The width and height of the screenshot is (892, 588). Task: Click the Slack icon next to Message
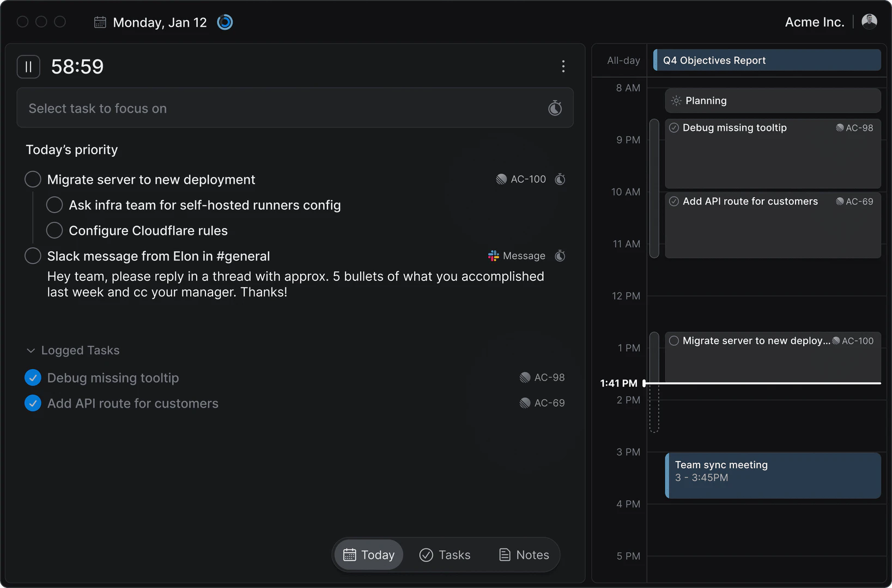tap(493, 255)
